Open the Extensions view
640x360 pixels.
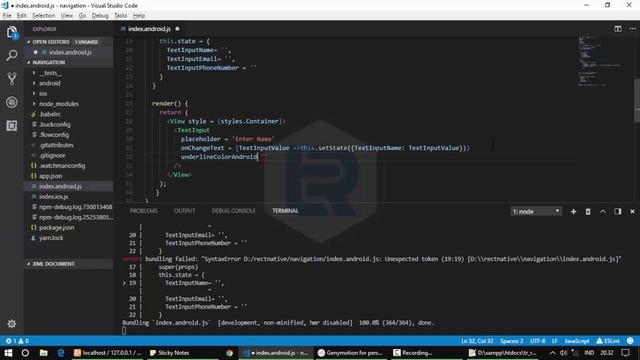coord(12,125)
